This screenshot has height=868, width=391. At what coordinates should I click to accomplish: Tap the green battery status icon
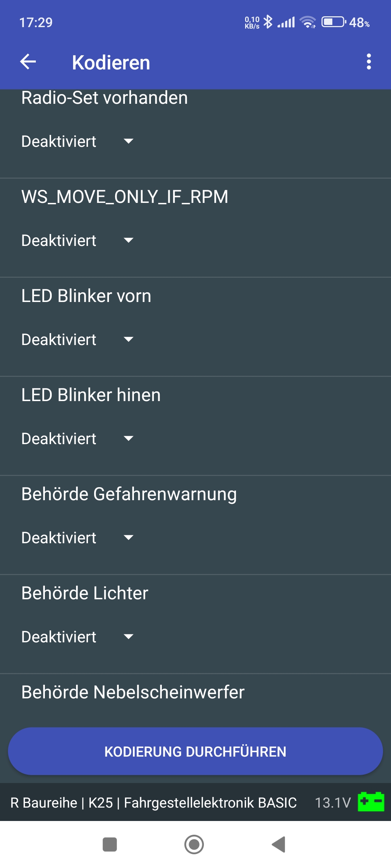[x=371, y=802]
